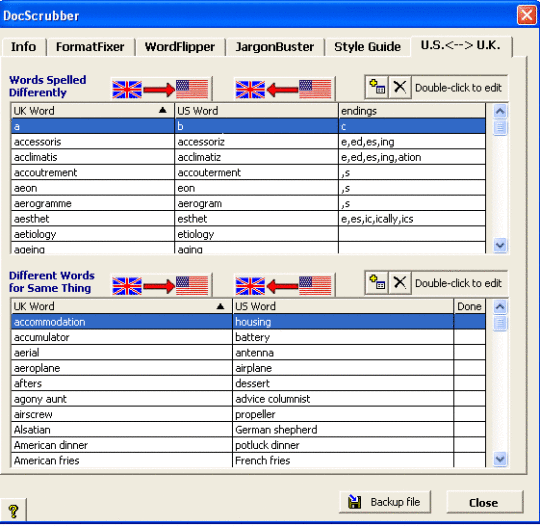
Task: Select the 'aerial' UK word cell
Action: pyautogui.click(x=122, y=353)
